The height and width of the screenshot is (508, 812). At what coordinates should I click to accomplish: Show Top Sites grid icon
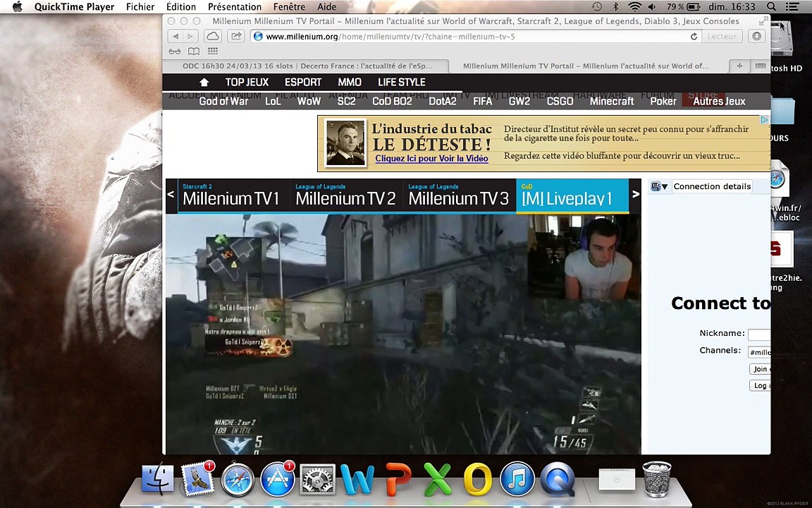(x=212, y=51)
